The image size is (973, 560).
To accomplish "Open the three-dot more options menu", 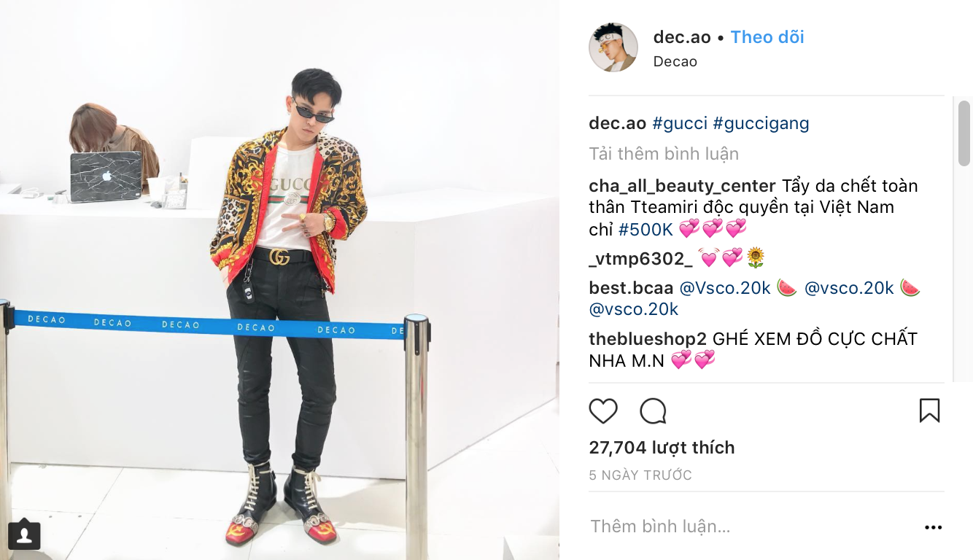I will [x=933, y=527].
